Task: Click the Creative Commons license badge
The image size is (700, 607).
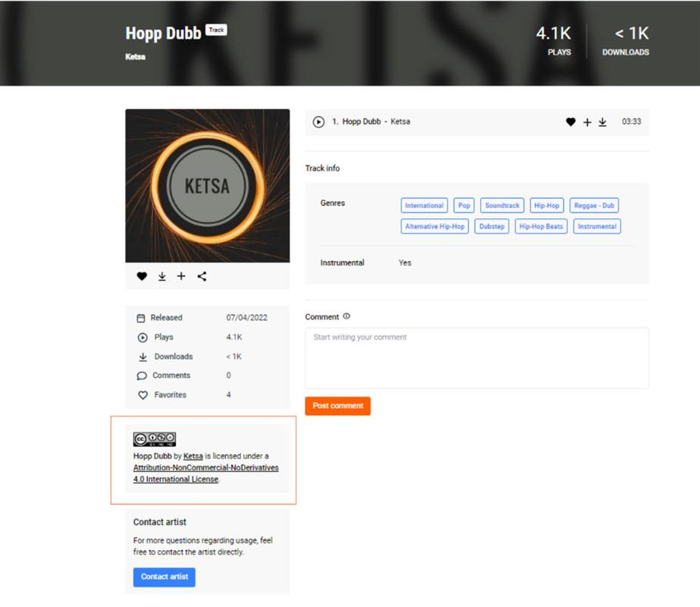Action: [x=155, y=439]
